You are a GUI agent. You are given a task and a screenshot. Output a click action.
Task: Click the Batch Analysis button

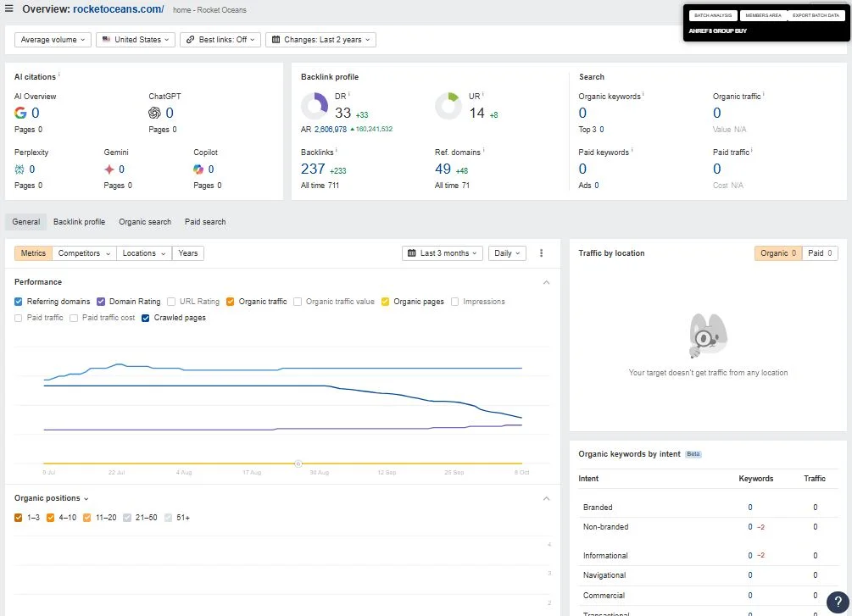click(713, 15)
